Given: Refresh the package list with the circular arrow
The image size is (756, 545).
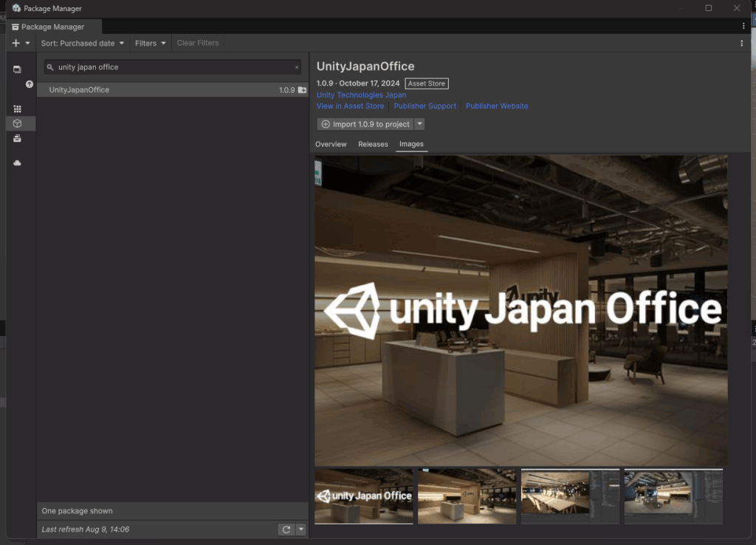Looking at the screenshot, I should point(286,529).
